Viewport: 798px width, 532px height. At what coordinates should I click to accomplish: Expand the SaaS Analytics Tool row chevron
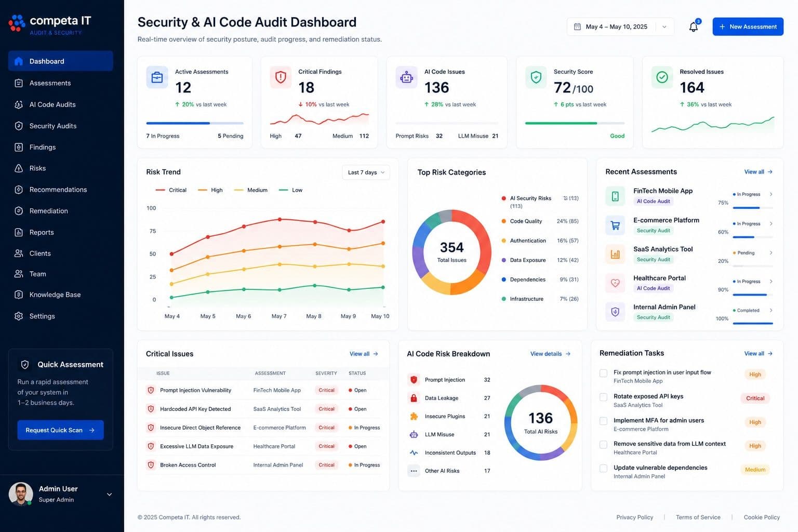(771, 253)
